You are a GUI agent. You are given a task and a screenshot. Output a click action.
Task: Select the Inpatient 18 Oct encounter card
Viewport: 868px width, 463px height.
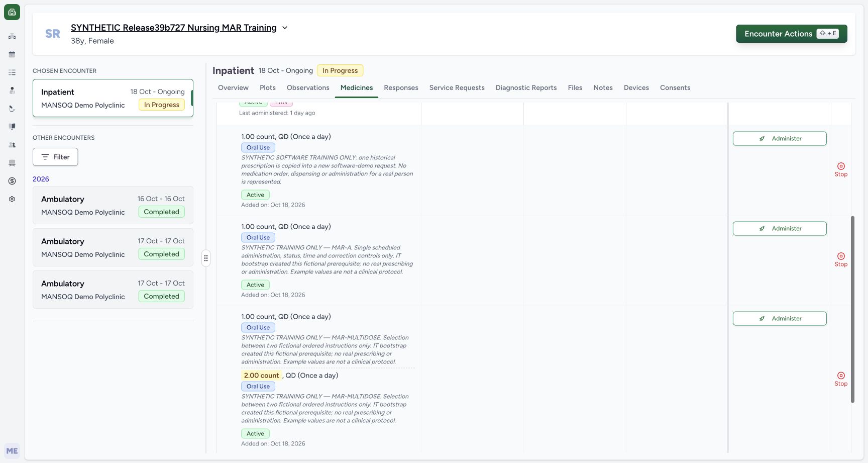113,98
